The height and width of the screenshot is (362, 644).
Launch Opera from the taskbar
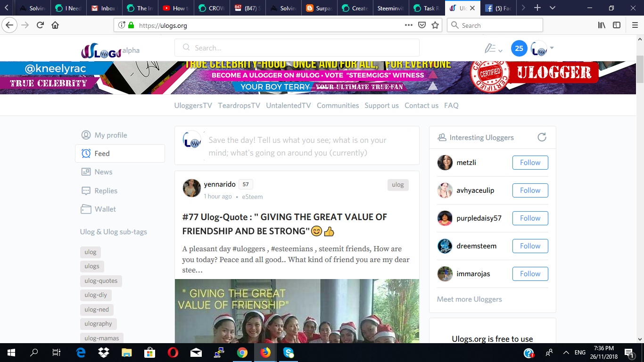pos(173,352)
